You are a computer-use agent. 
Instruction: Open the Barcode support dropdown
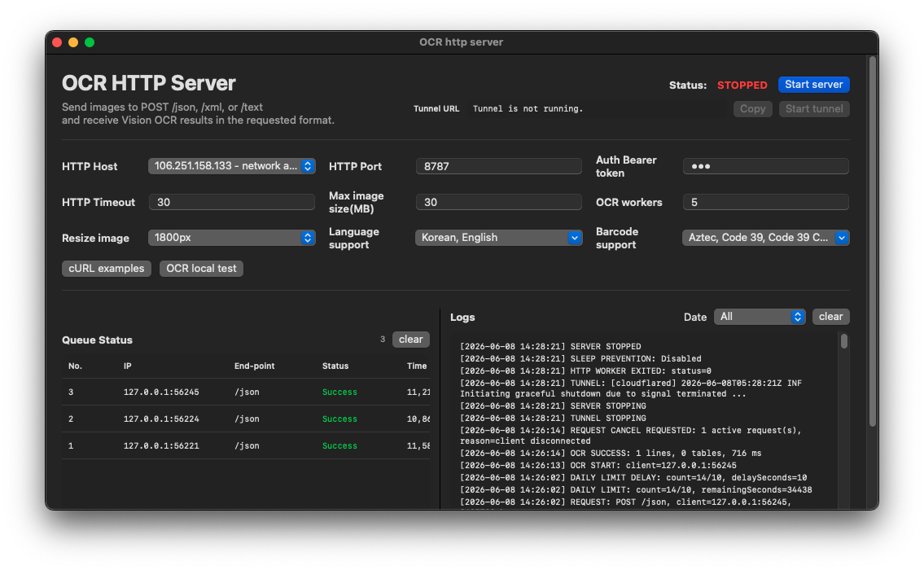click(765, 238)
